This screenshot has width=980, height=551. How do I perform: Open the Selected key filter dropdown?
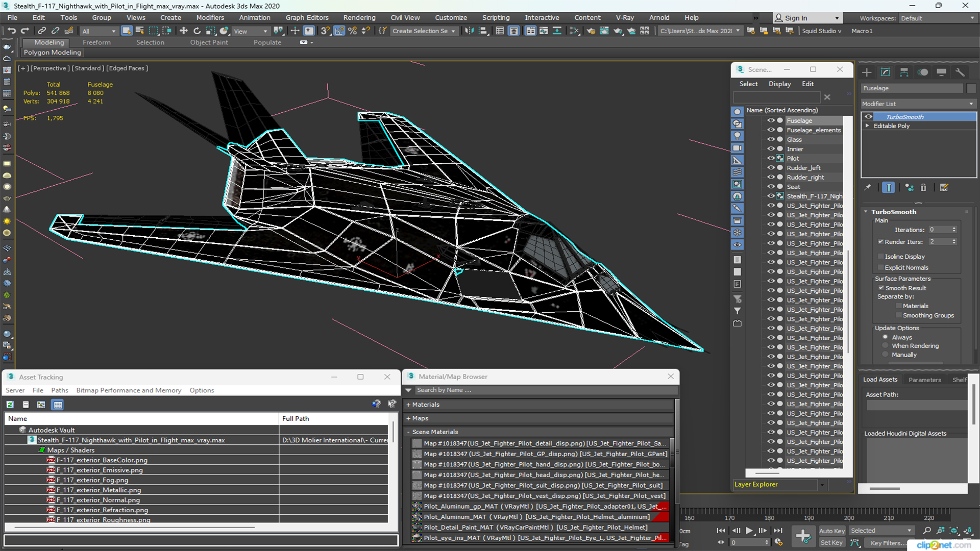coord(881,531)
